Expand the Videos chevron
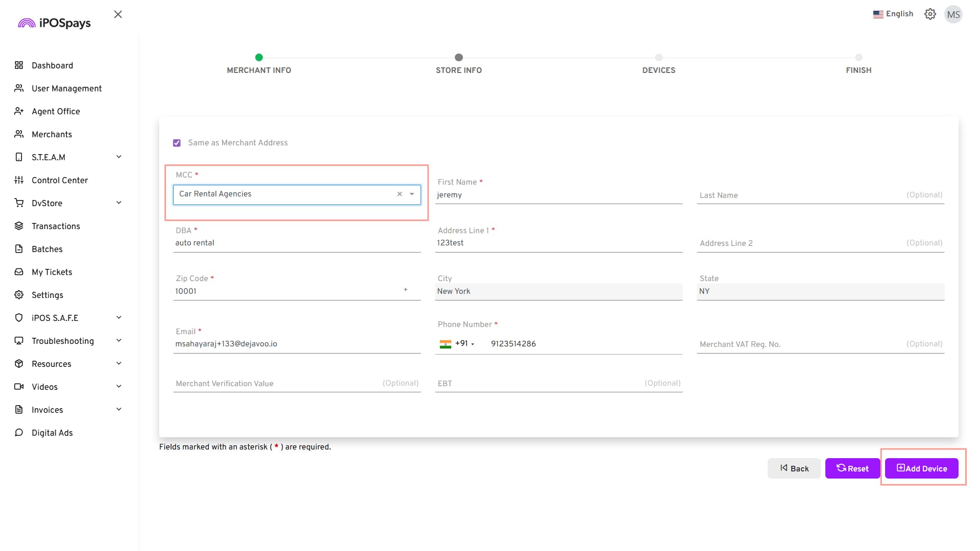 (119, 386)
